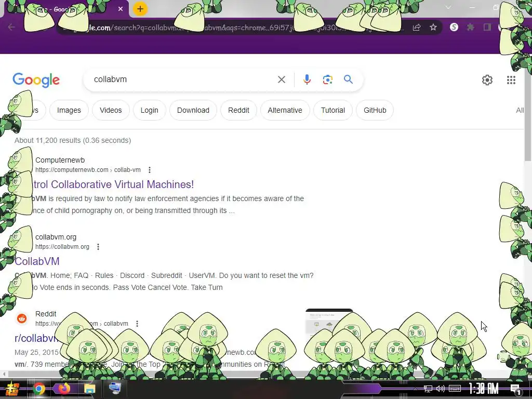Start voice search with the microphone icon
Screen dimensions: 532x399
coord(307,79)
